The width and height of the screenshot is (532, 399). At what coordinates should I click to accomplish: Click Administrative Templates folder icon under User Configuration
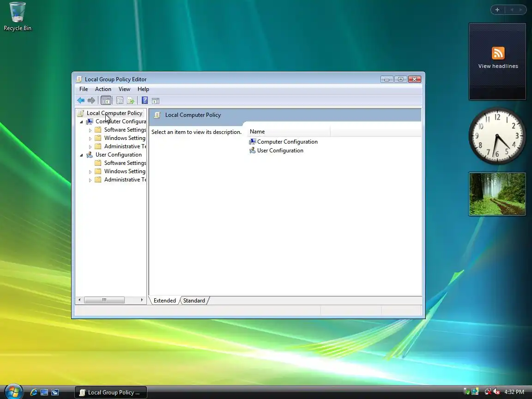(98, 180)
